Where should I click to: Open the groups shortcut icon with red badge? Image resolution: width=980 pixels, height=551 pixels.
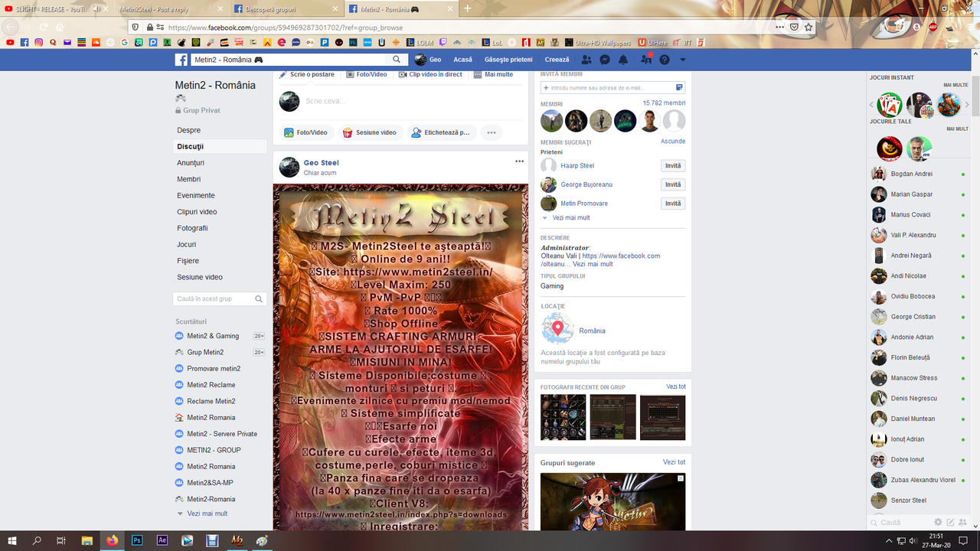pyautogui.click(x=646, y=59)
